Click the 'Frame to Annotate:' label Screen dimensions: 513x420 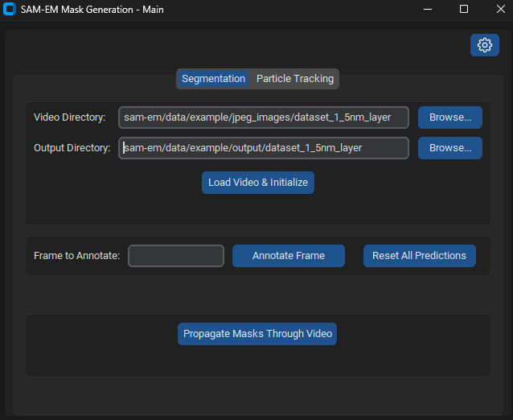pos(76,256)
